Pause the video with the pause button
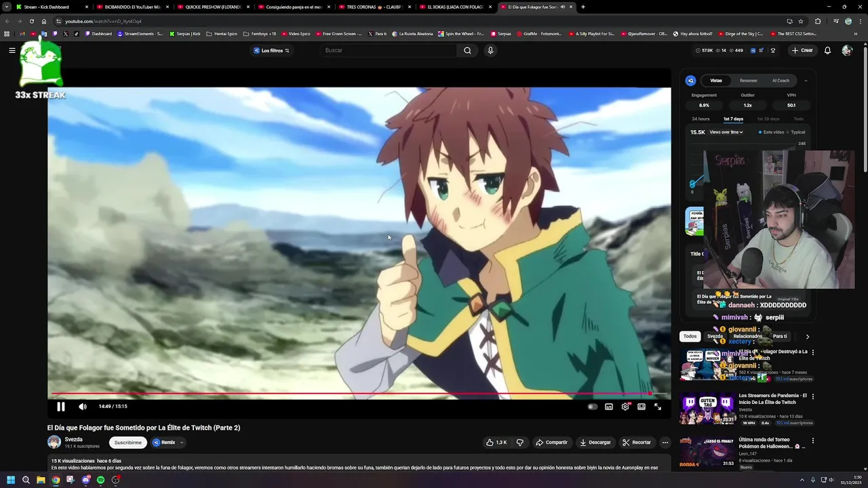868x488 pixels. click(60, 407)
